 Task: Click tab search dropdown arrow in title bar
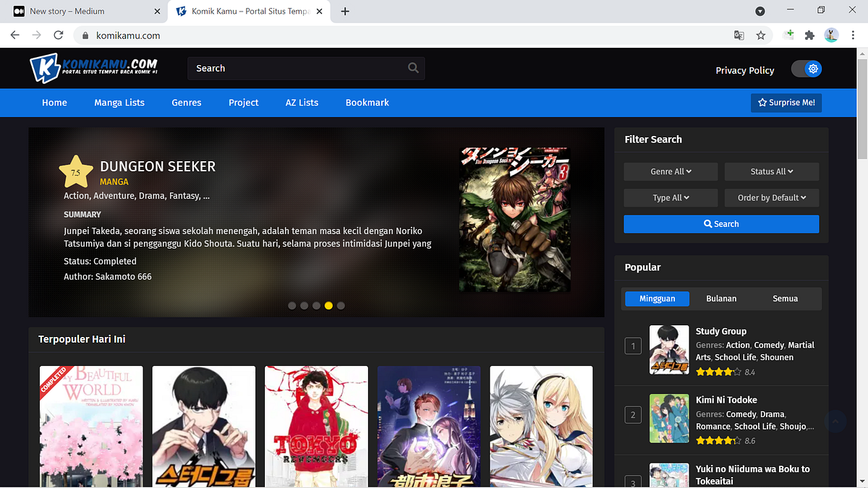760,11
